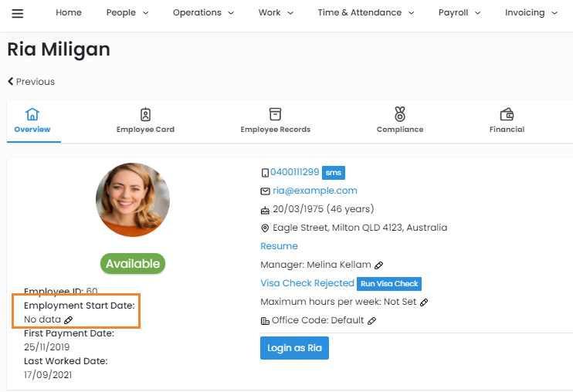Go to the Compliance tab
The width and height of the screenshot is (573, 392).
tap(399, 120)
